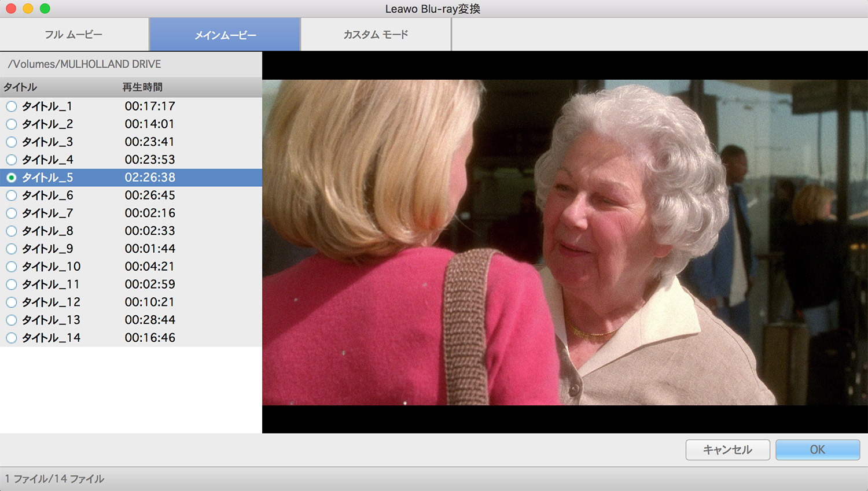Screen dimensions: 868x491
Task: Click the キャンセル button
Action: (727, 449)
